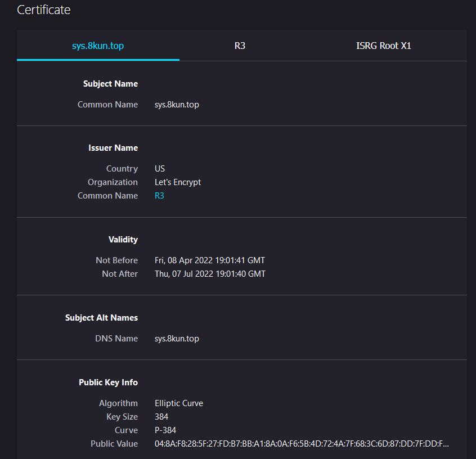Click the Organization field label
The image size is (476, 459).
[x=113, y=182]
